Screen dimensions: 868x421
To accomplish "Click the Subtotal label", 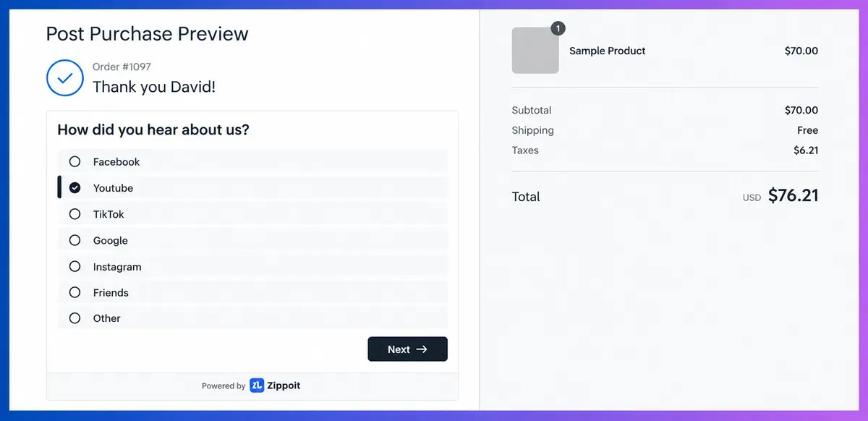I will [532, 110].
